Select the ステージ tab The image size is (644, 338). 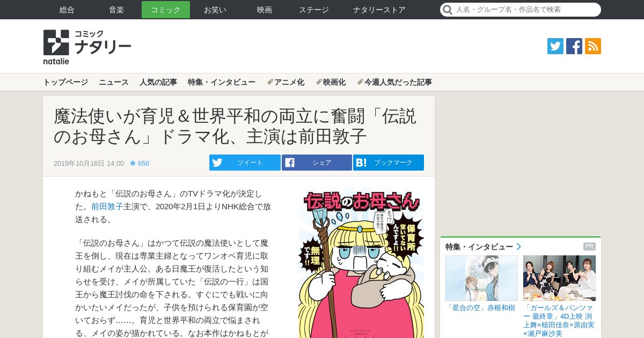(314, 10)
